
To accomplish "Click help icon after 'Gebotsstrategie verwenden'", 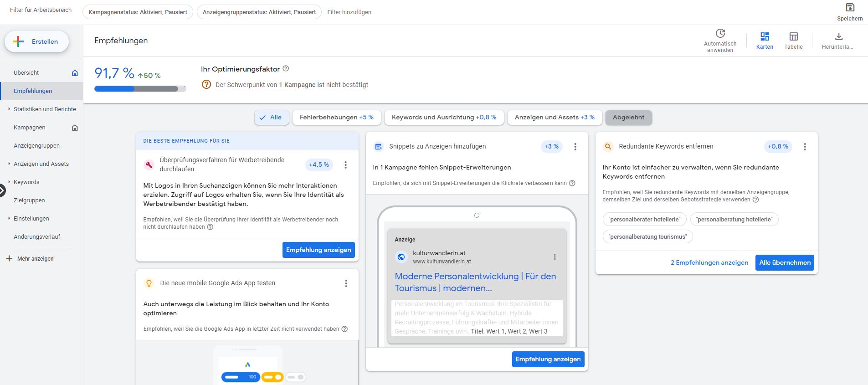I will tap(755, 200).
